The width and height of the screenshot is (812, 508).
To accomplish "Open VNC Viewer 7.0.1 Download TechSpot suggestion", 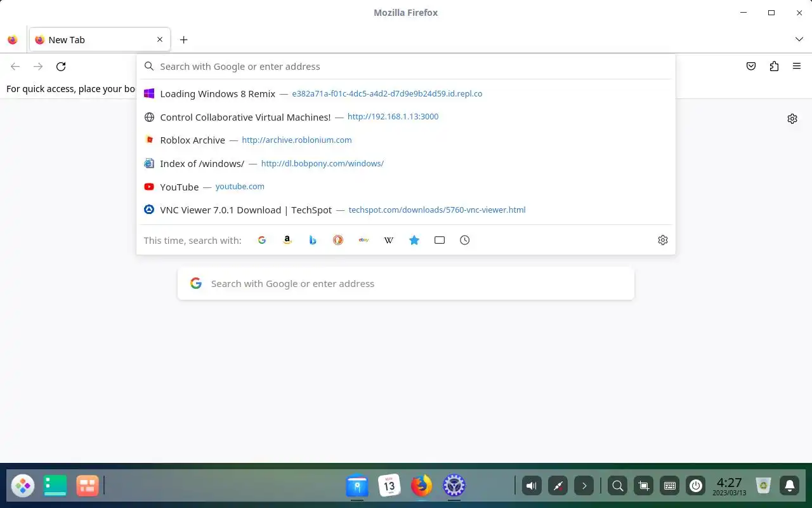I will coord(406,210).
